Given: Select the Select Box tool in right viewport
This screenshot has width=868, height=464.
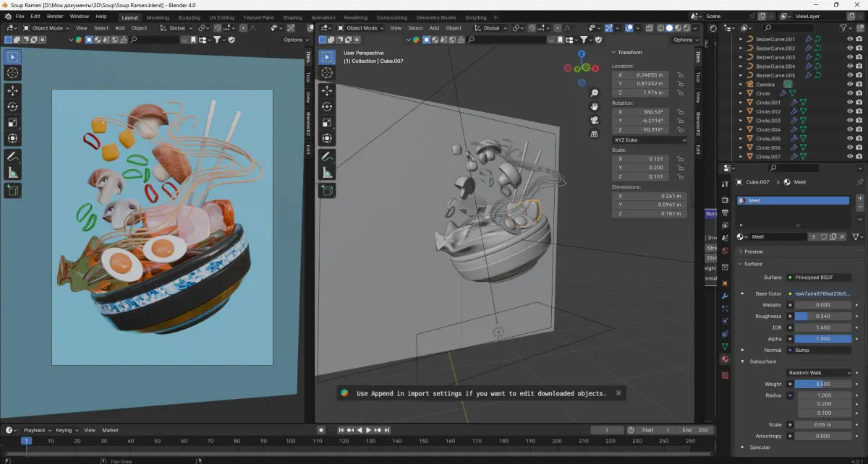Looking at the screenshot, I should (327, 56).
